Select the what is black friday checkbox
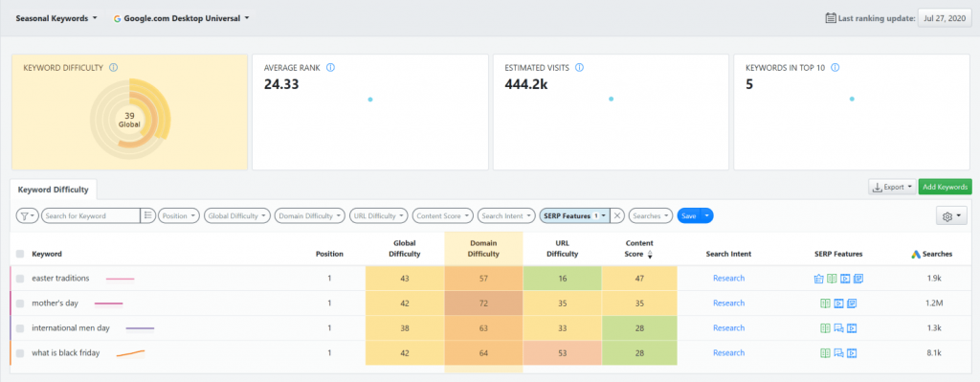980x382 pixels. (x=21, y=353)
